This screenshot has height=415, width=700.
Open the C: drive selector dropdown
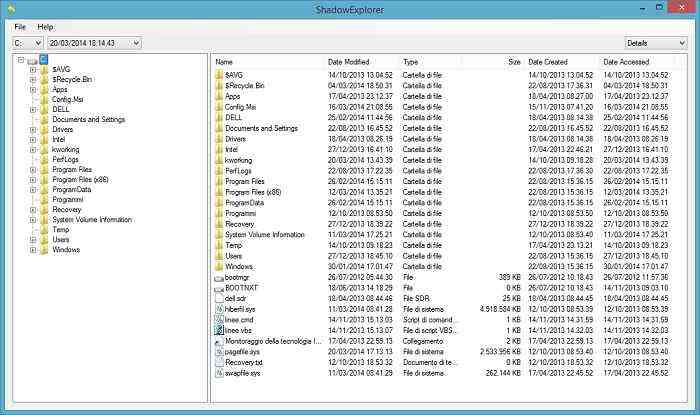tap(27, 43)
